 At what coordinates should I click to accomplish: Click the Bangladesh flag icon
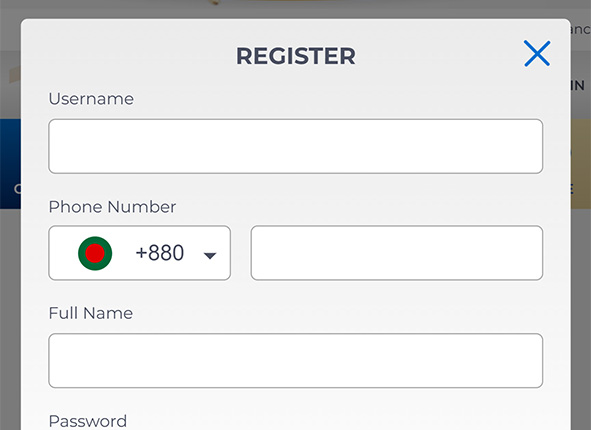(95, 253)
